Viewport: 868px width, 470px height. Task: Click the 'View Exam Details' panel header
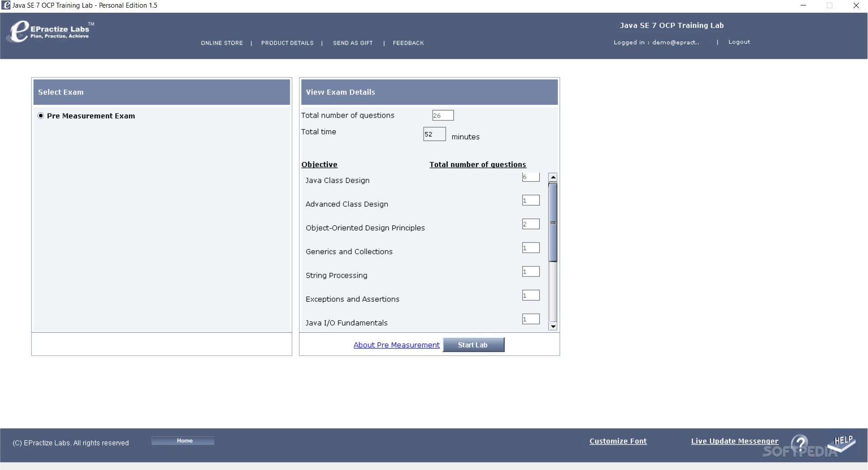pyautogui.click(x=429, y=92)
